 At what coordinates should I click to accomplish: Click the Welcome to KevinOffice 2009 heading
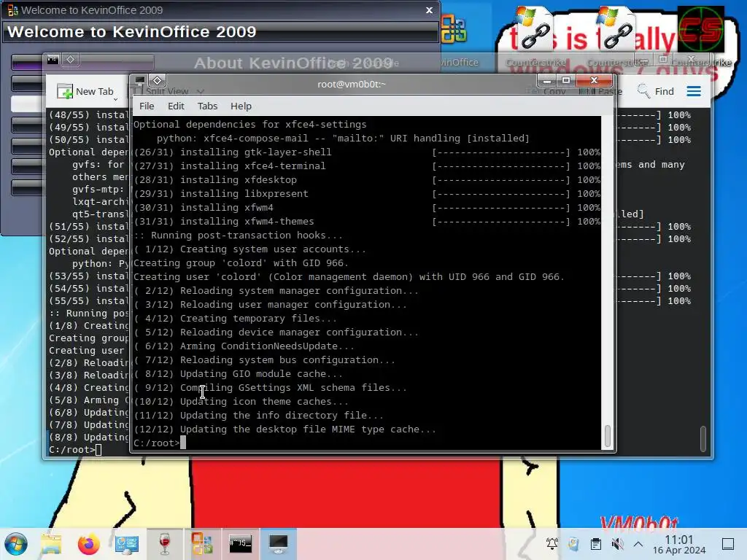click(x=132, y=32)
